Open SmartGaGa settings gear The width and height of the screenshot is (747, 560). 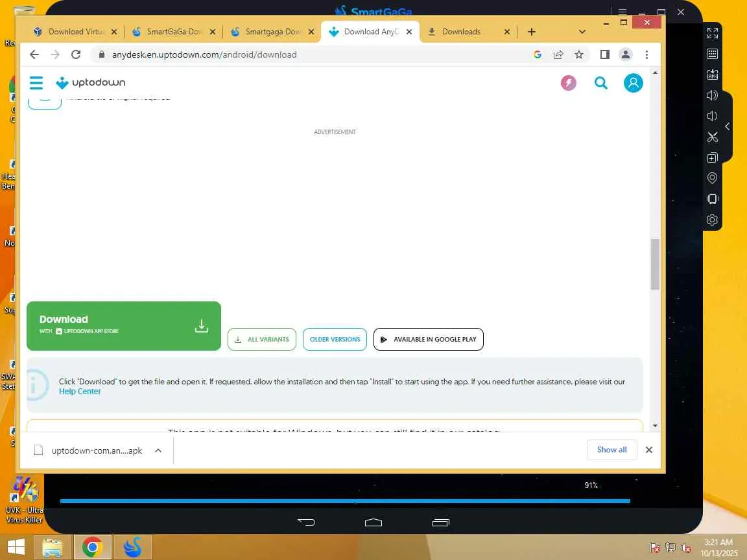tap(712, 220)
